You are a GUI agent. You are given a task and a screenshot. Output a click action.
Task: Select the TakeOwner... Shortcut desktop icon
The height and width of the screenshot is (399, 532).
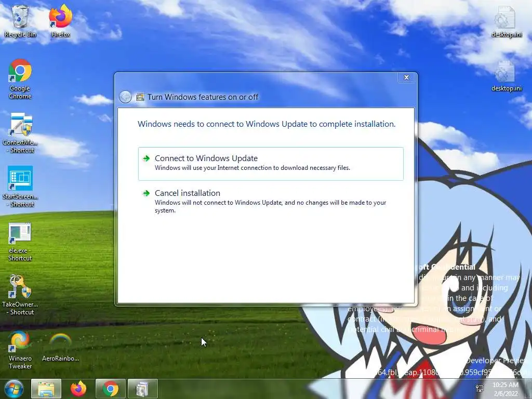point(20,295)
